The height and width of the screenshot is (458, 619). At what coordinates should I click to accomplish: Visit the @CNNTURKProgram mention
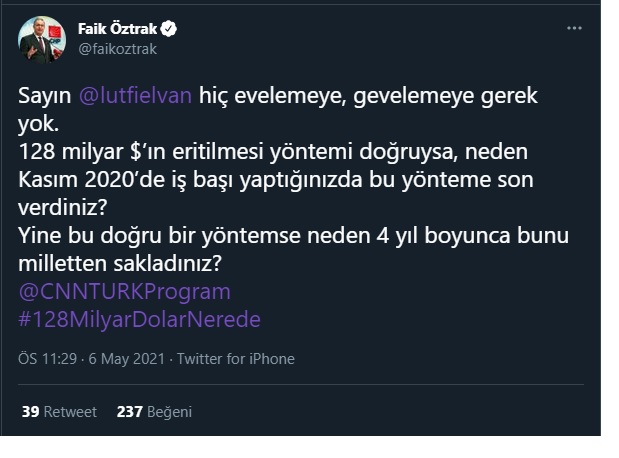pyautogui.click(x=124, y=291)
